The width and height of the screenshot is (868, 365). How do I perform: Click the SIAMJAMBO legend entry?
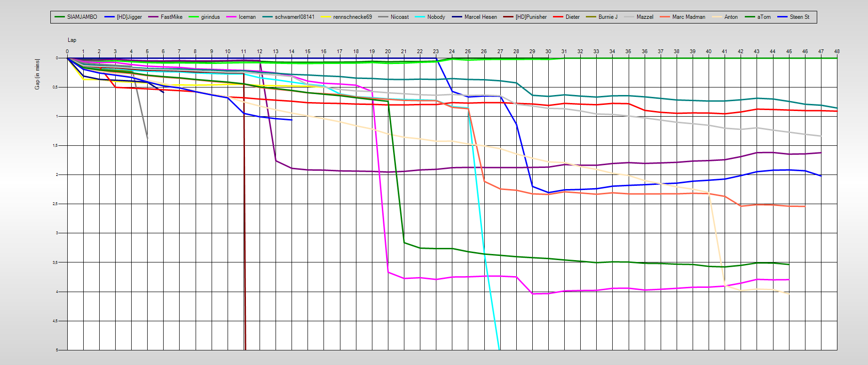[82, 17]
